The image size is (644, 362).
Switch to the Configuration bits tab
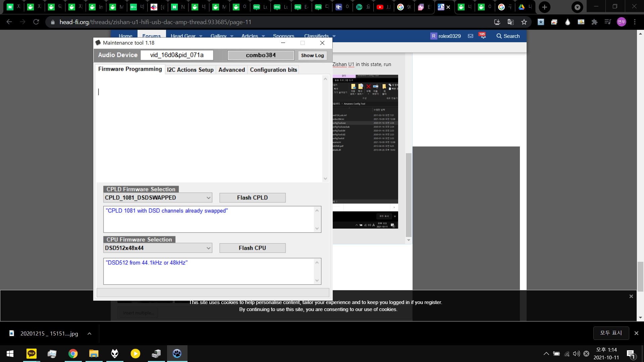tap(273, 70)
